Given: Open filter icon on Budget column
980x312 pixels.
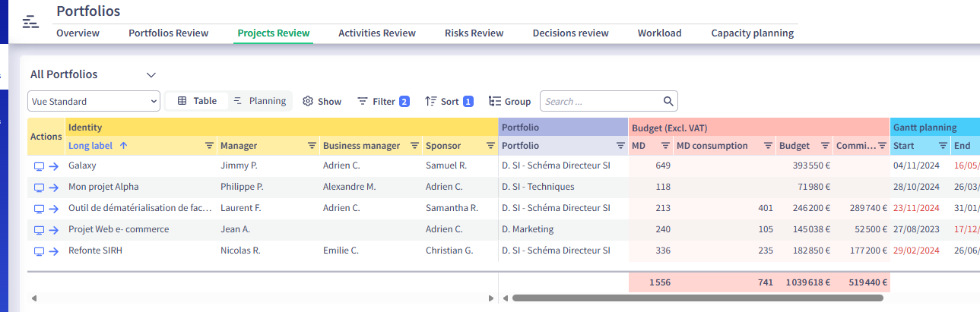Looking at the screenshot, I should click(825, 146).
